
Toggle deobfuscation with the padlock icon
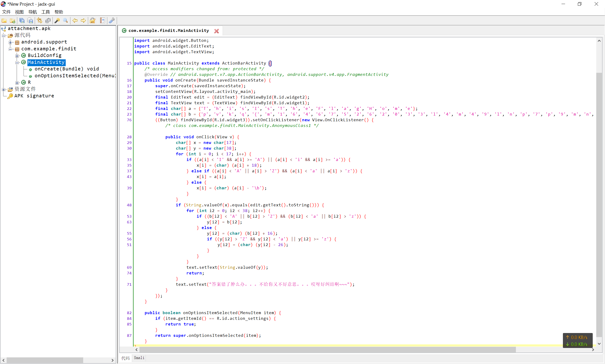coord(93,21)
